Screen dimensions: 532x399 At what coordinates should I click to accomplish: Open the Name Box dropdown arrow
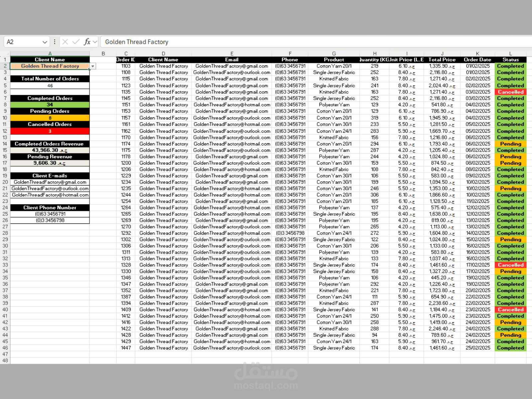pos(45,42)
